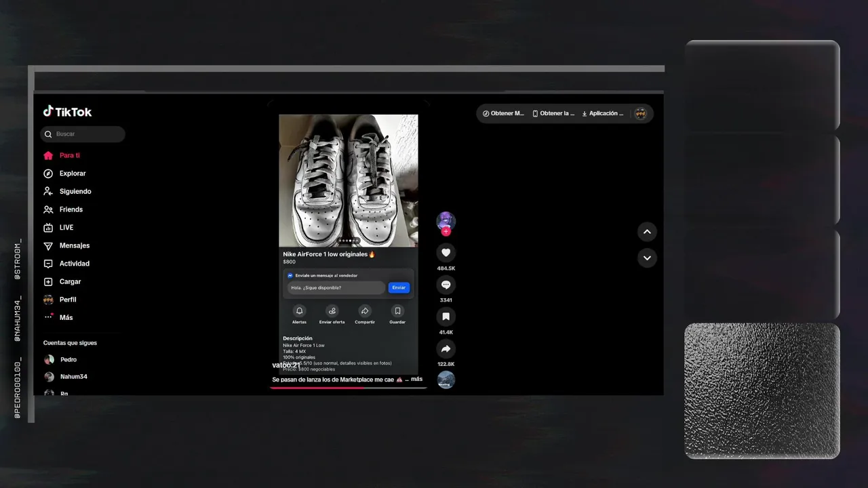Click the Perfil avatar icon
Viewport: 868px width, 488px height.
(x=48, y=300)
